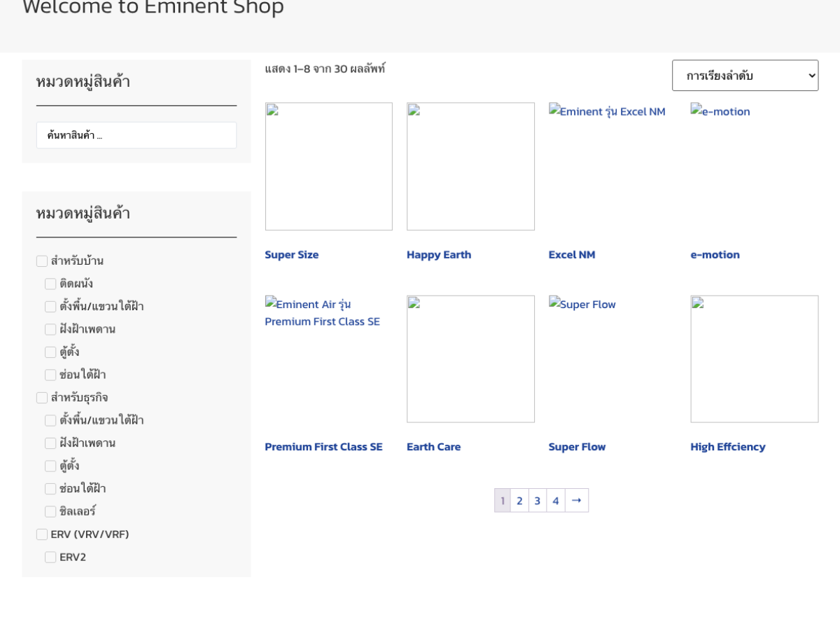Select ช่อนใต้ฝ้า under สำหรับบ้าน
This screenshot has height=617, width=840.
point(50,375)
